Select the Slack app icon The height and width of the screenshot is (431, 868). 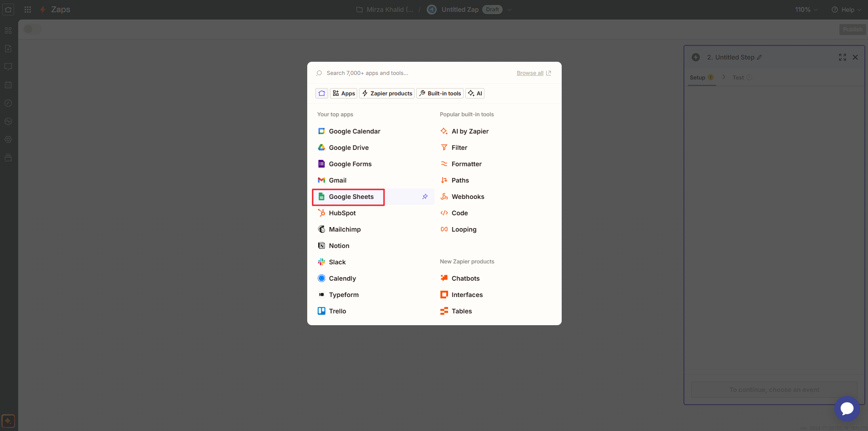321,262
